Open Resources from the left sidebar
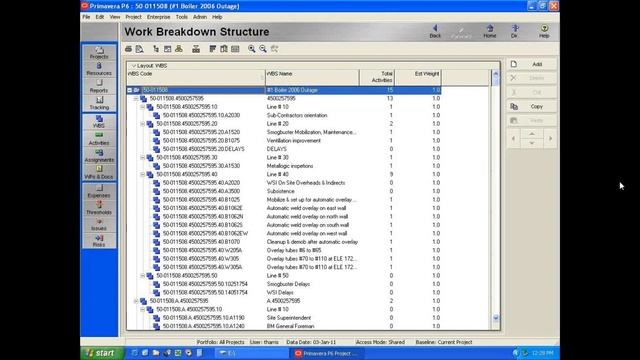This screenshot has width=640, height=360. 99,69
